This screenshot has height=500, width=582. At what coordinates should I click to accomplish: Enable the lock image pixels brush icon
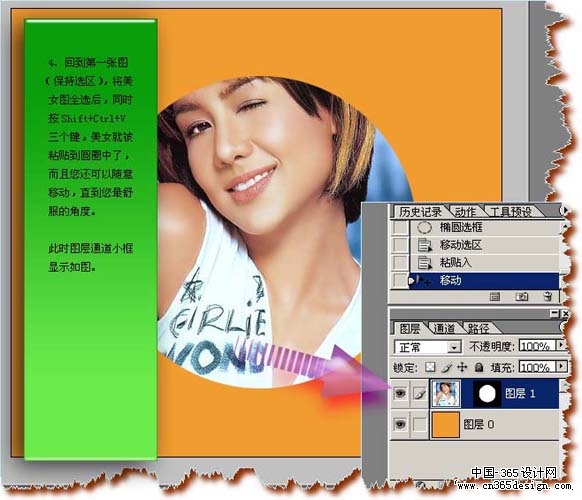[x=447, y=367]
